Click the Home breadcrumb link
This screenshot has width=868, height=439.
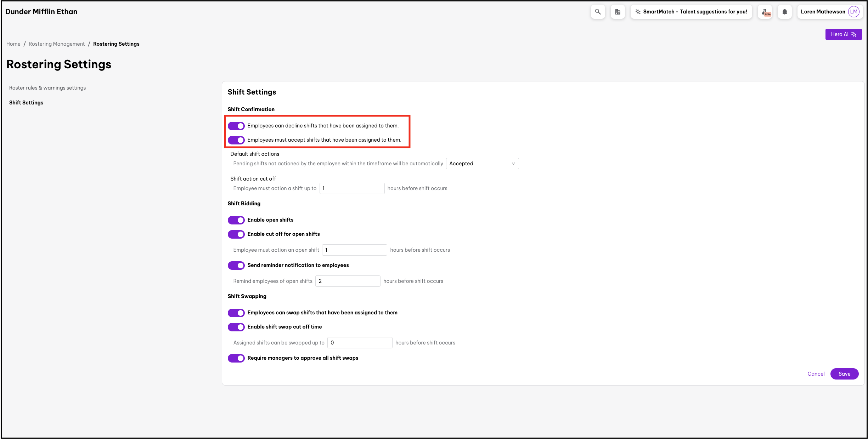13,44
